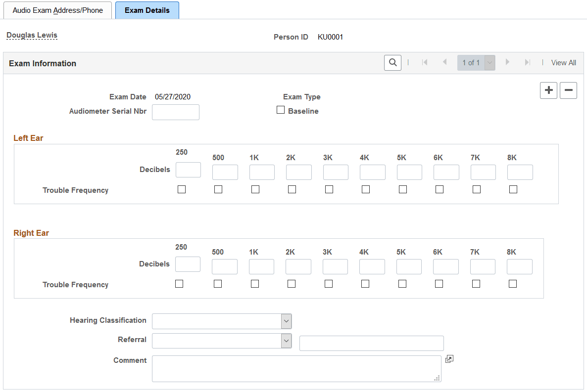
Task: Open the Comment zoom popout icon
Action: pos(449,358)
